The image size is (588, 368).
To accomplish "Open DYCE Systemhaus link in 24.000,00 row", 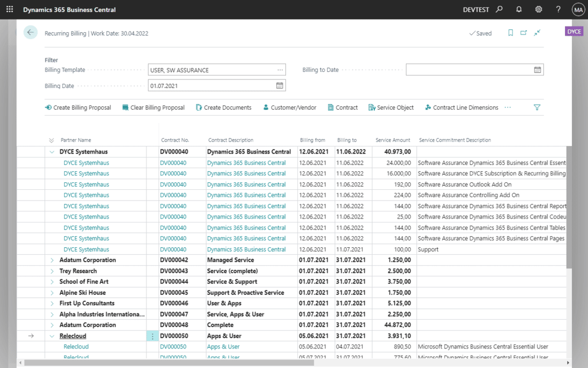I will pyautogui.click(x=86, y=163).
